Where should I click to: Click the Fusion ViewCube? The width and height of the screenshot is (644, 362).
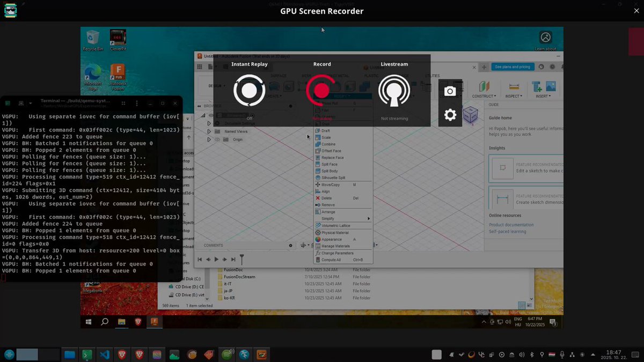pos(470,114)
